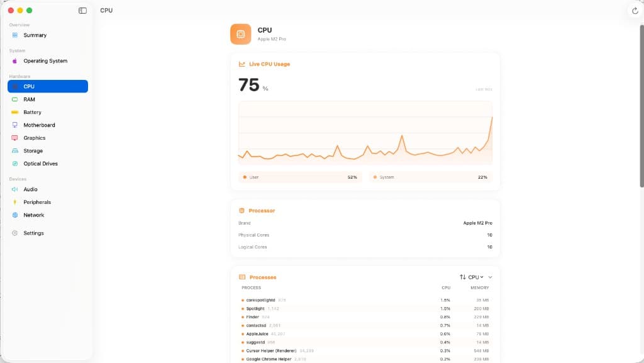
Task: Click the Live CPU Usage chart icon
Action: point(242,64)
